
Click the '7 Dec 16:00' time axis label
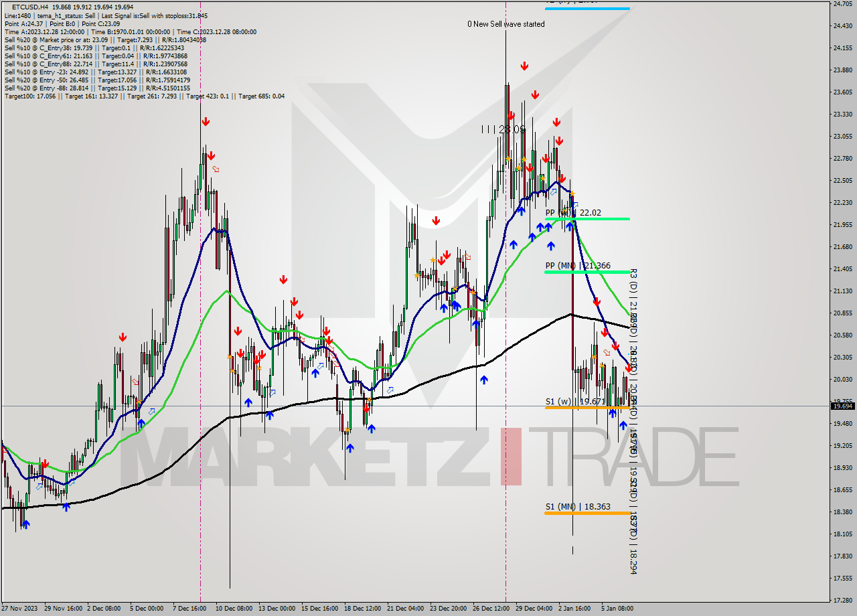click(x=189, y=609)
